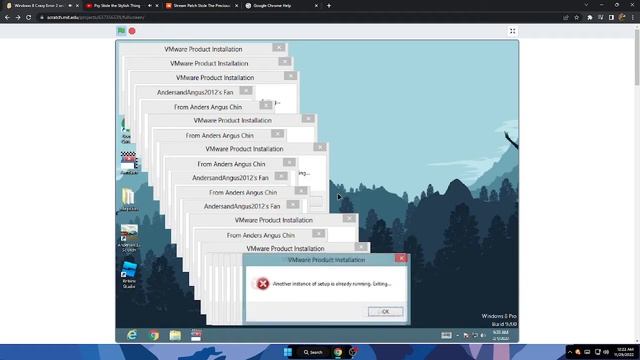Click the red stop sign button
This screenshot has height=360, width=640.
coord(132,31)
